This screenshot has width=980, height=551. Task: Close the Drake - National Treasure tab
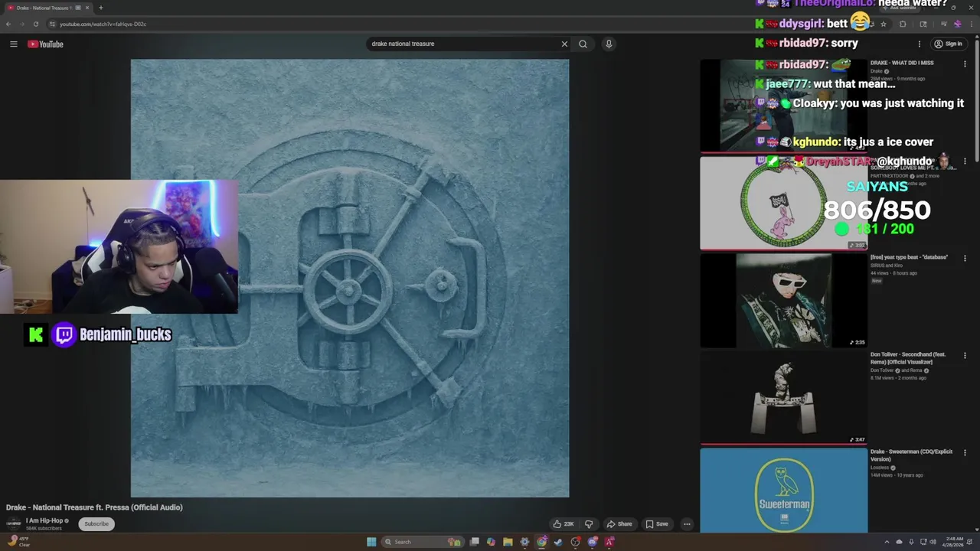coord(87,8)
